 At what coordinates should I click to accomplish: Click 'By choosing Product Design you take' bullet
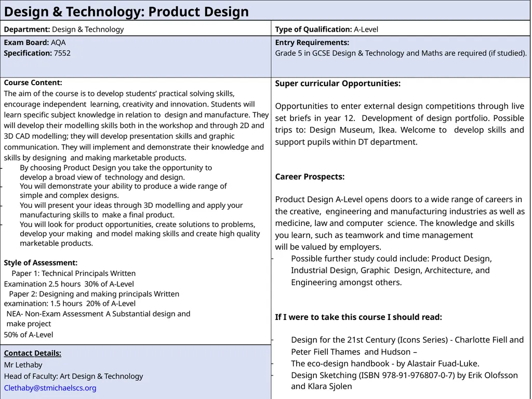[x=116, y=172]
